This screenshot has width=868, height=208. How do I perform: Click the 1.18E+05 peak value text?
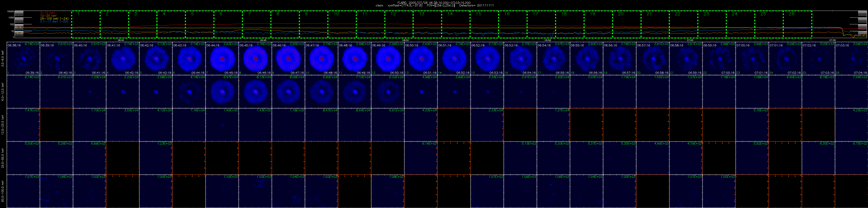(x=297, y=110)
